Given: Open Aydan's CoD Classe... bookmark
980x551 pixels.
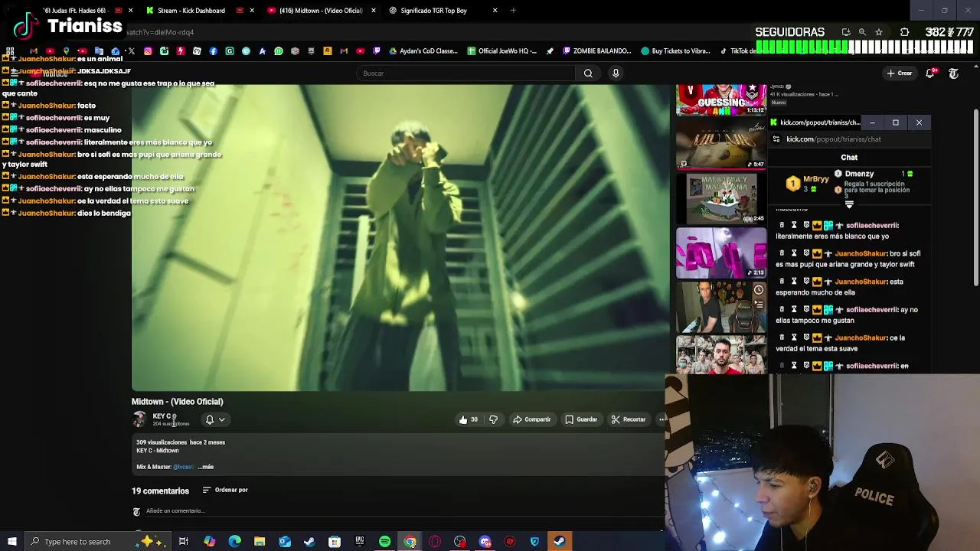Looking at the screenshot, I should (x=423, y=51).
